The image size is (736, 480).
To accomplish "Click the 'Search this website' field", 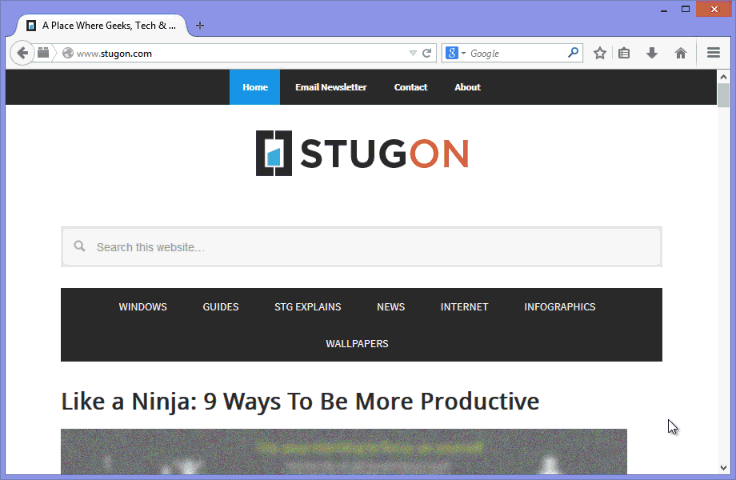I will 361,247.
